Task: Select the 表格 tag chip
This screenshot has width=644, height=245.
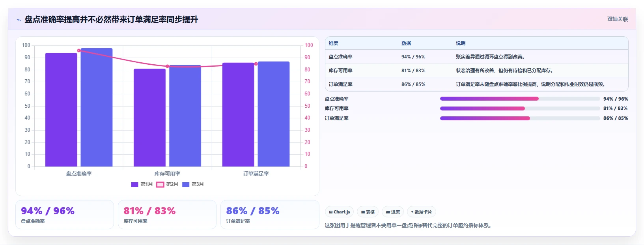Action: 368,212
